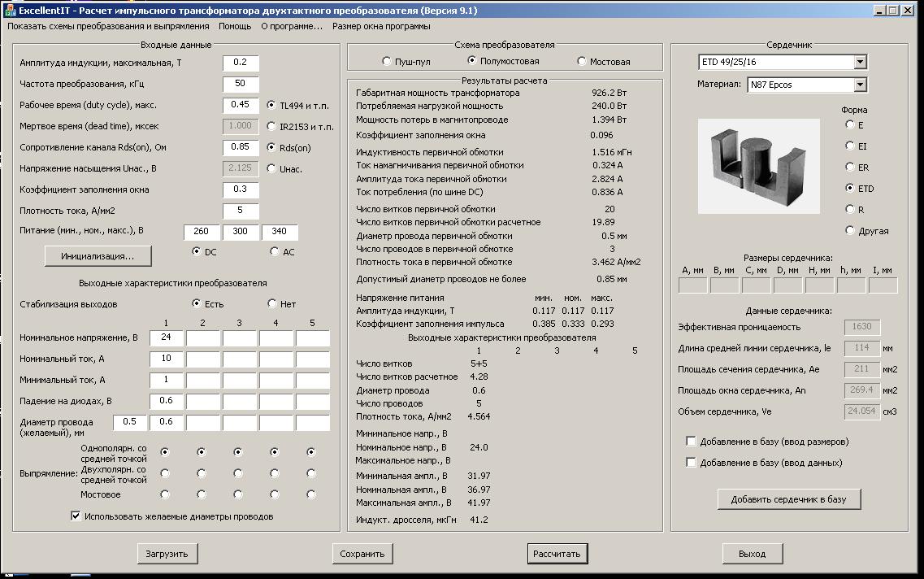Image resolution: width=924 pixels, height=579 pixels.
Task: Open the ETD core photo thumbnail
Action: (x=758, y=166)
